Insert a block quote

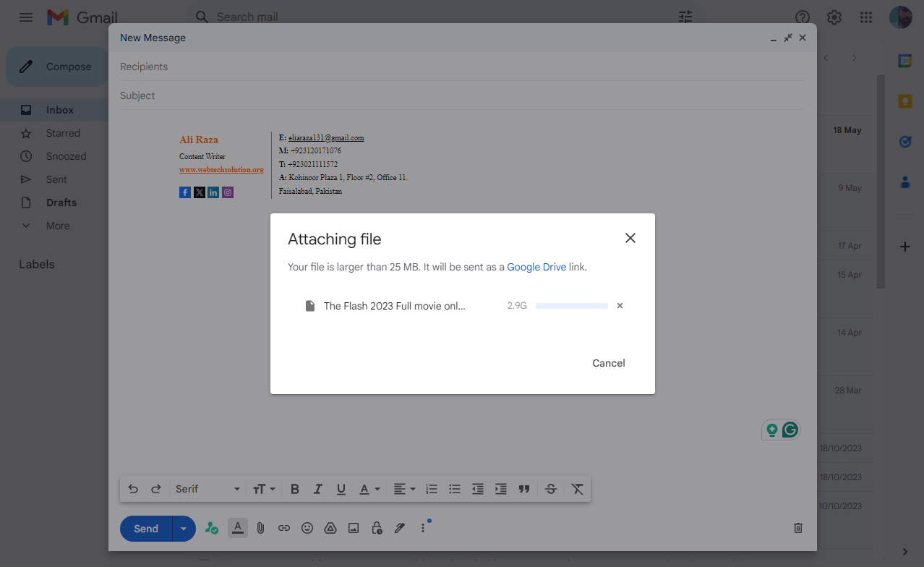pos(524,489)
